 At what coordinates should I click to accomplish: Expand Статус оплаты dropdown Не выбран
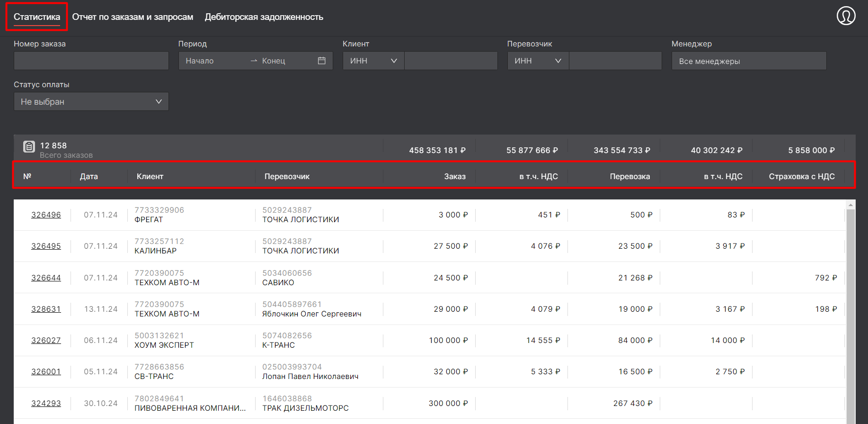[91, 101]
